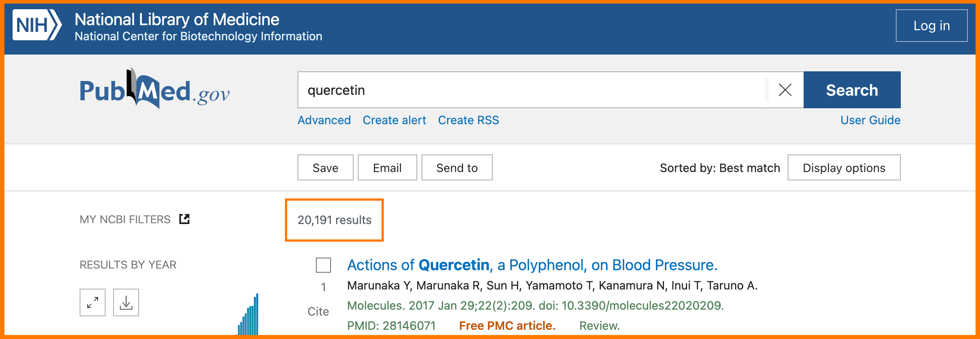Viewport: 980px width, 339px height.
Task: Click inside the quercetin search field
Action: point(532,90)
